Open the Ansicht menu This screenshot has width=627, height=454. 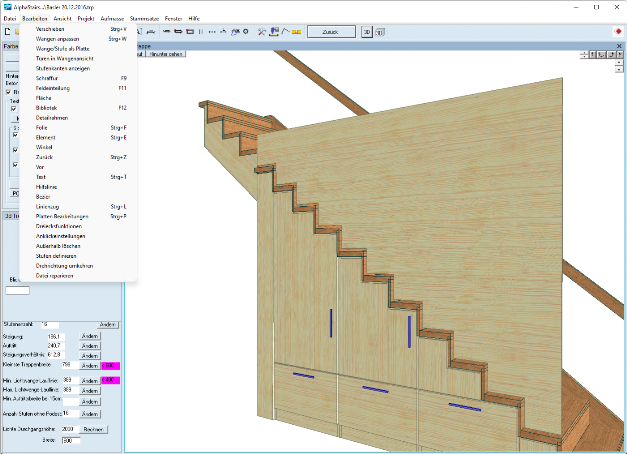click(x=62, y=18)
